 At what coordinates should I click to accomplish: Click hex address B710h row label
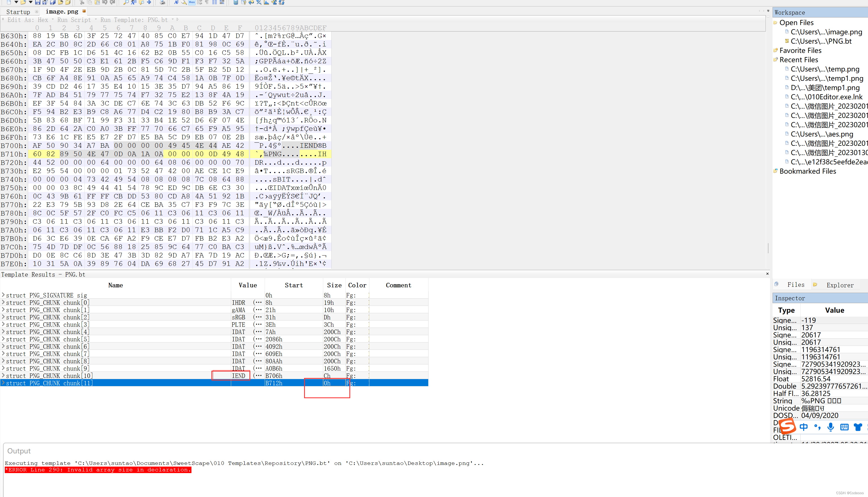(x=14, y=154)
